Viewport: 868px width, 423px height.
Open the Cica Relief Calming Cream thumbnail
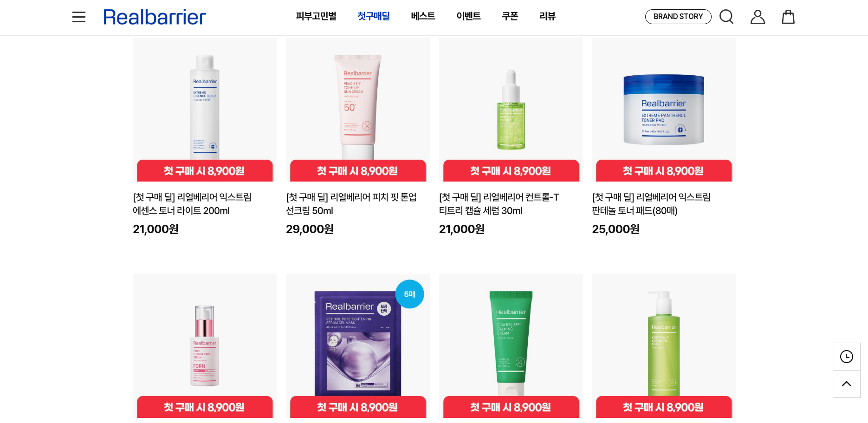(x=511, y=345)
